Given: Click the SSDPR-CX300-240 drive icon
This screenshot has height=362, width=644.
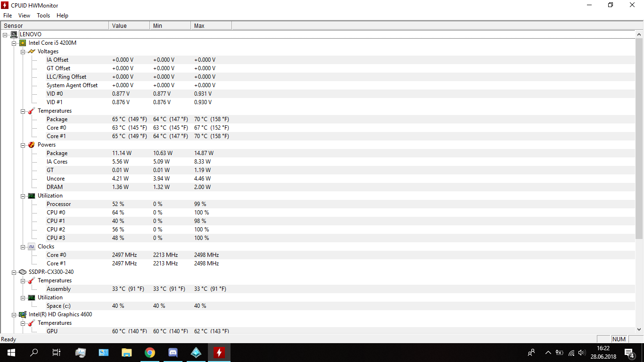Looking at the screenshot, I should pos(23,272).
